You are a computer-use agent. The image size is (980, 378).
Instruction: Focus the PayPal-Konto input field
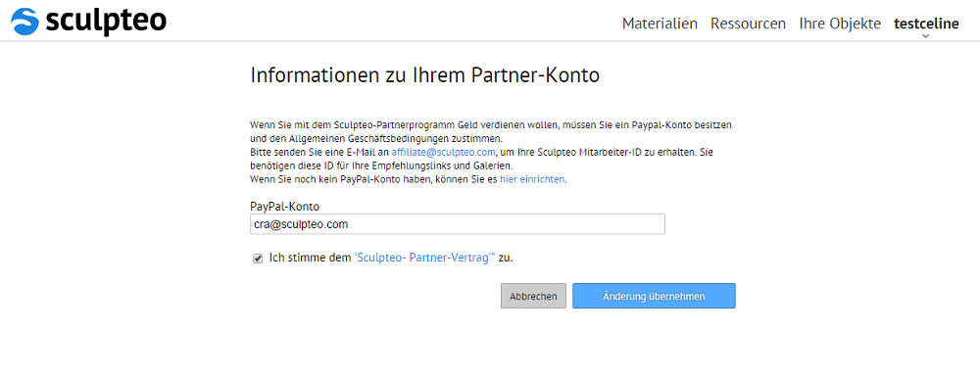click(457, 224)
